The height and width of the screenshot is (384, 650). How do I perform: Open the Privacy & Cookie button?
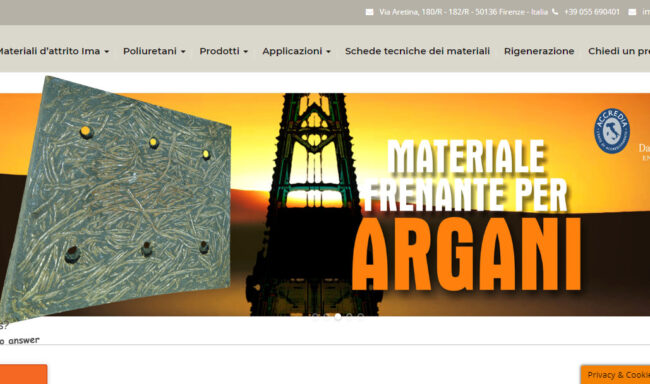point(616,375)
